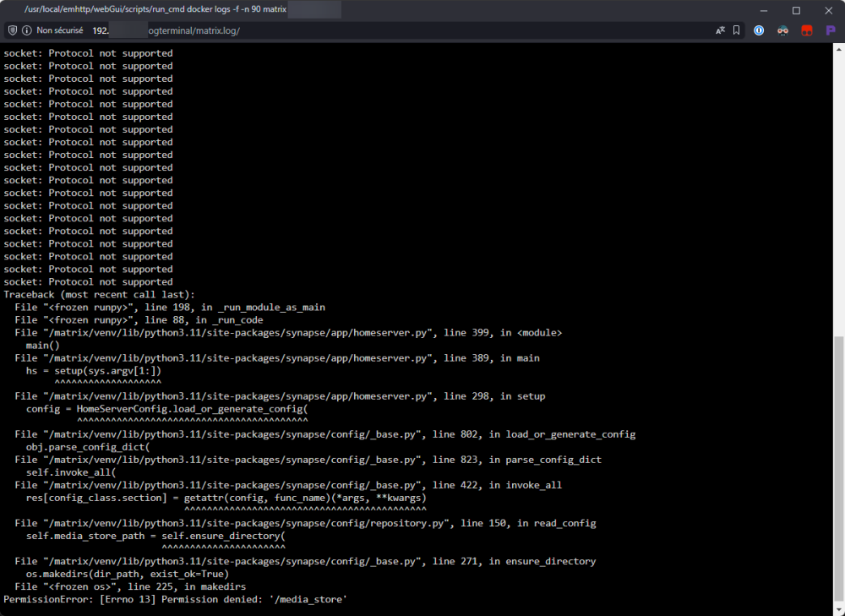
Task: Click the translate page icon
Action: click(x=720, y=30)
